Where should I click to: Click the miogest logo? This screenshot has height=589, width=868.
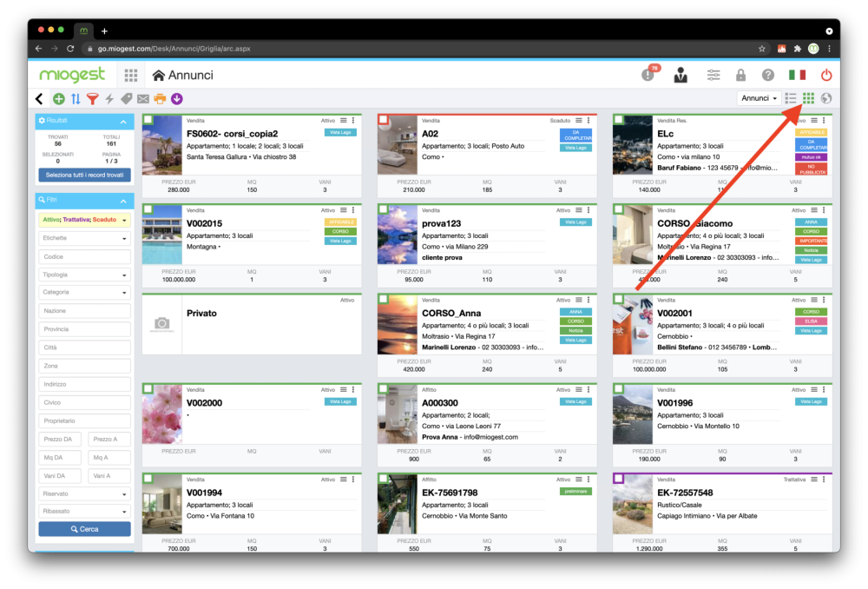(x=72, y=74)
